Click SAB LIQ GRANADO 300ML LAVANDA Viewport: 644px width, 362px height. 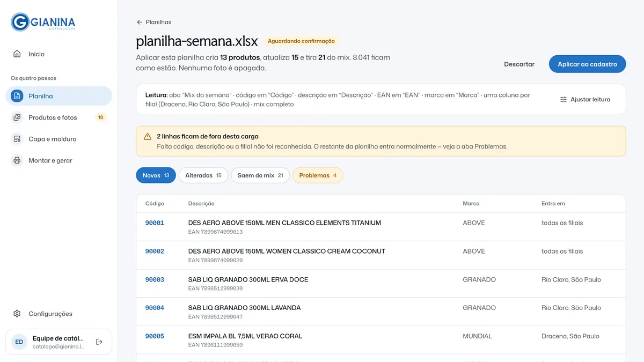click(244, 308)
